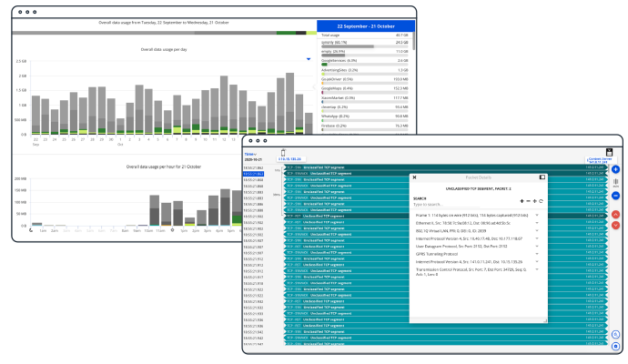Select the GojekDriver usage entry
Viewport: 628px width, 364px height.
[x=364, y=81]
